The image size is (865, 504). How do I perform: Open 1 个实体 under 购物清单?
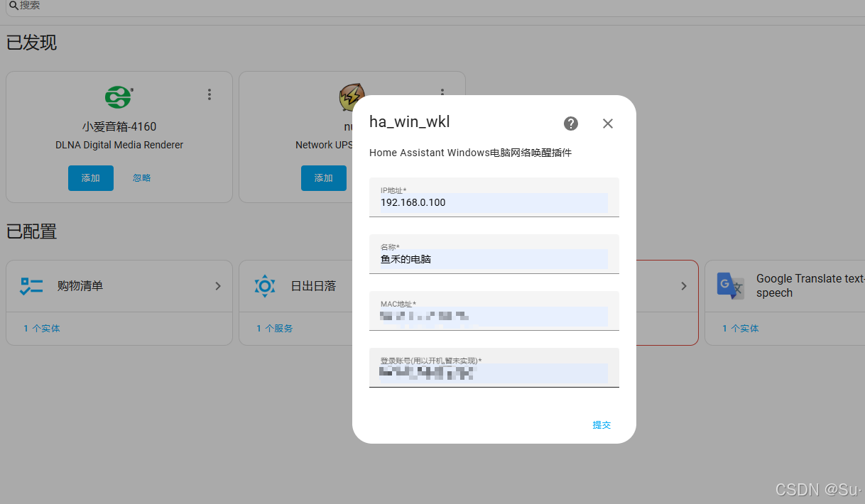(x=42, y=329)
